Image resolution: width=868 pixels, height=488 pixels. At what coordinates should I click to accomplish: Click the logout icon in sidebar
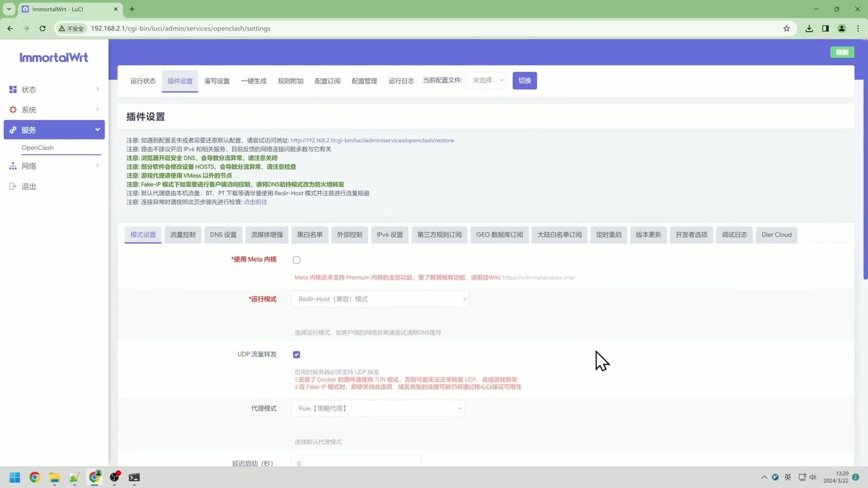coord(13,186)
